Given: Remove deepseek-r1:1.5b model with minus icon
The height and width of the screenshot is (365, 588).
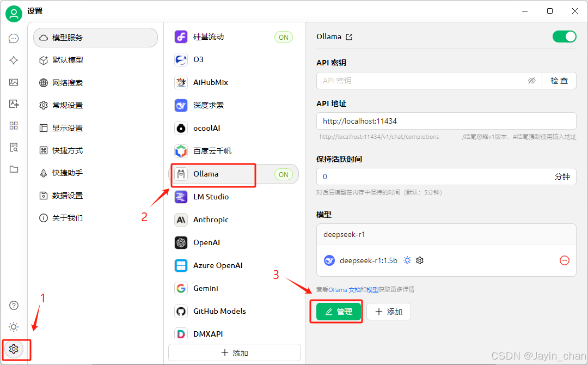Looking at the screenshot, I should coord(565,260).
